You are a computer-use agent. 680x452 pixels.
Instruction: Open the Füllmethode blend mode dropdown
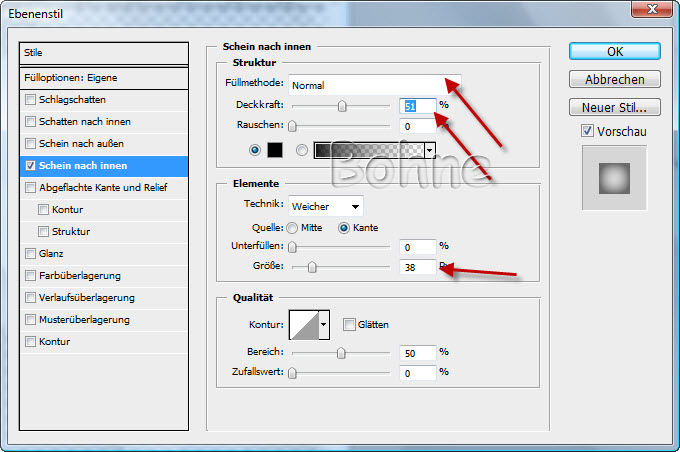coord(366,85)
